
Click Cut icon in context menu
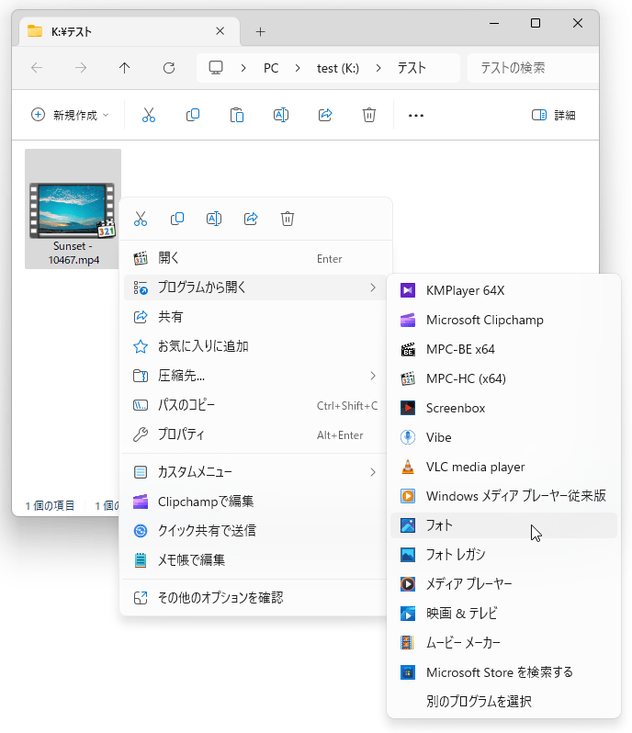tap(140, 218)
